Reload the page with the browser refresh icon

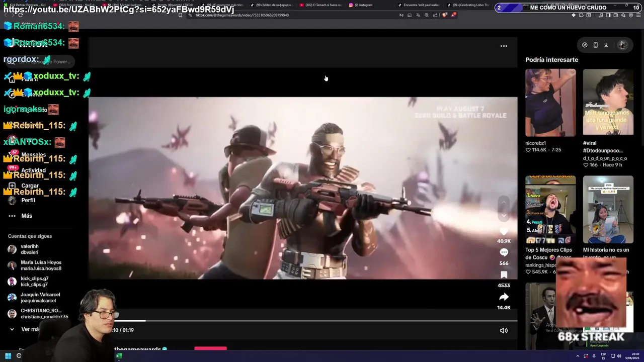(20, 15)
